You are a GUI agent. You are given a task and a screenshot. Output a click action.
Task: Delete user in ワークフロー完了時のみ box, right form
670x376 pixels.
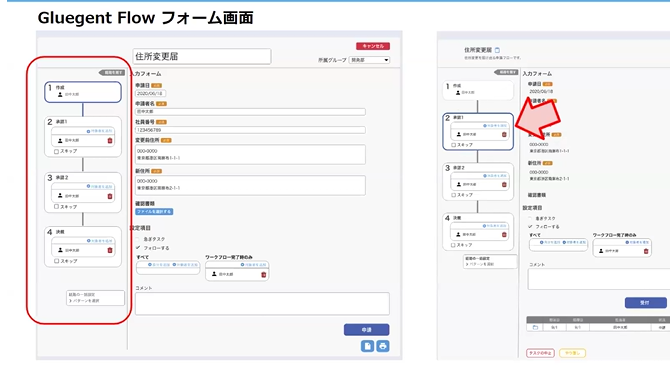coord(646,251)
